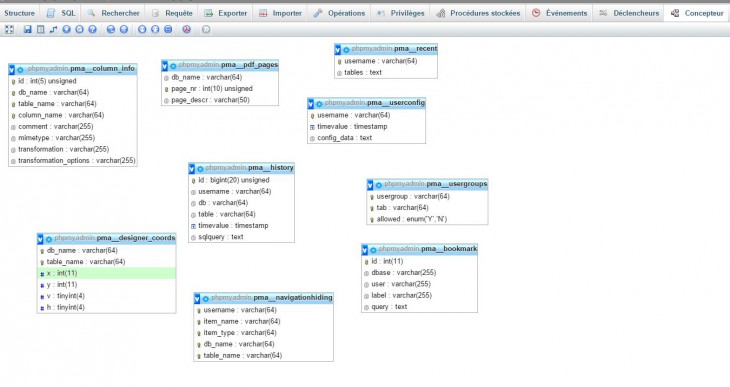Select 'config_data : text' in pma__userconfig

click(366, 138)
